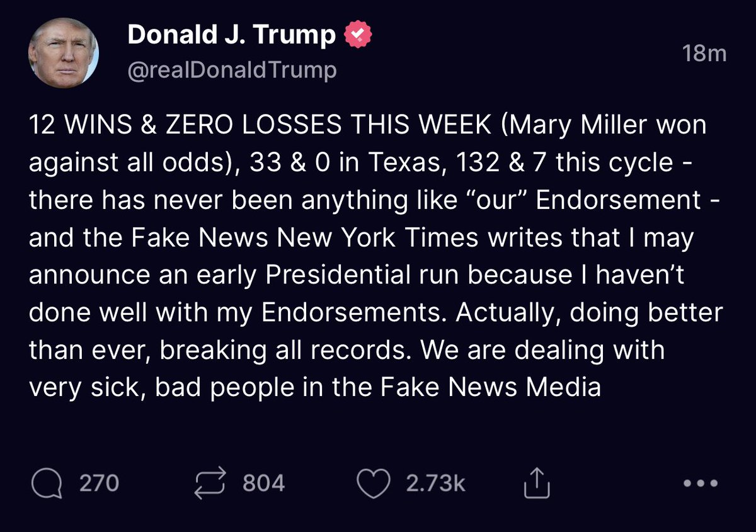Open the profile avatar picture
The height and width of the screenshot is (532, 756).
[x=63, y=53]
